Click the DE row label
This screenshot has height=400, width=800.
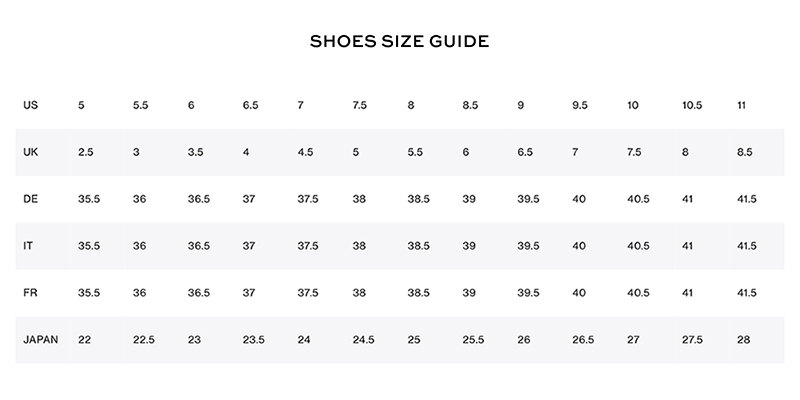[x=30, y=199]
